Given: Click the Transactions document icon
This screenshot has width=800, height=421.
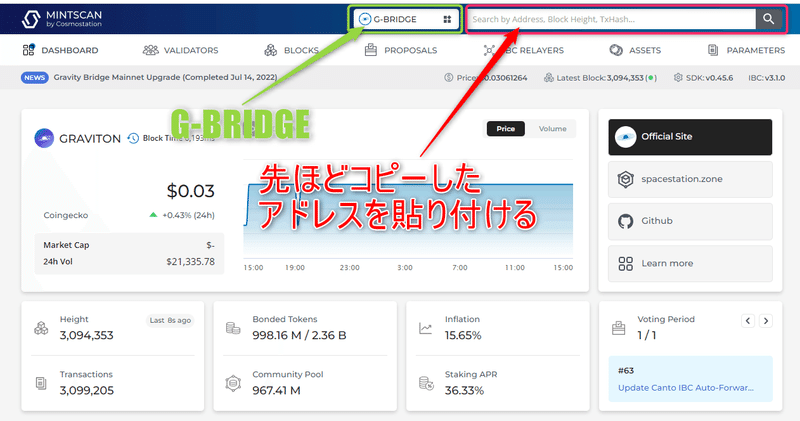Looking at the screenshot, I should point(41,383).
